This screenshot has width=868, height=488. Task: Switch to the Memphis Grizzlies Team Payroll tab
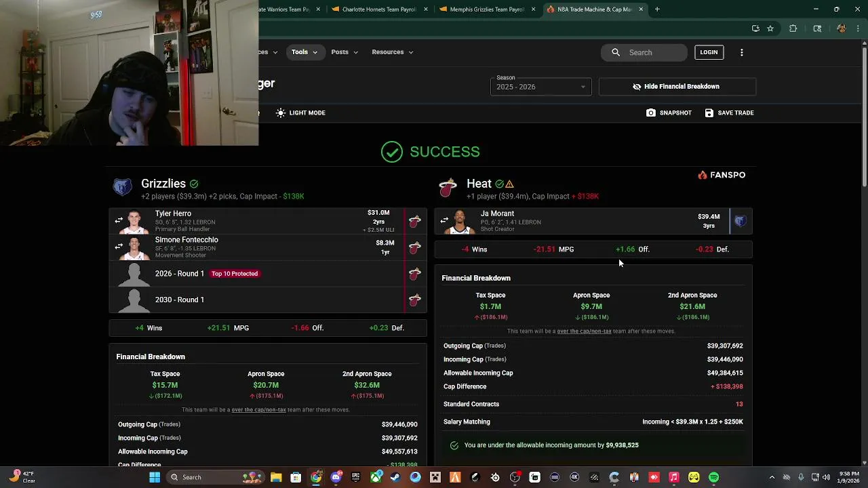pos(487,9)
